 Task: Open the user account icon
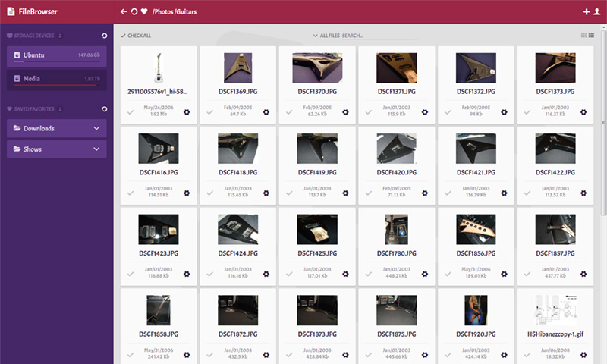[596, 12]
